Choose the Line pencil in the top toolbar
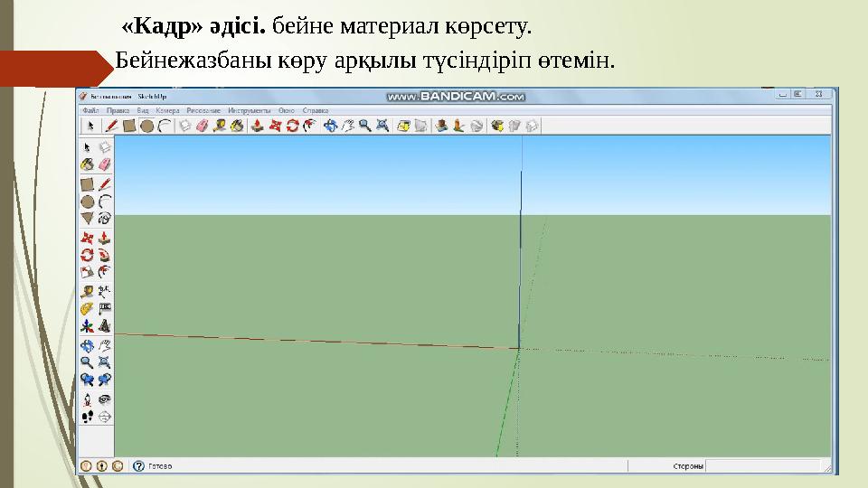Viewport: 868px width, 488px height. 111,127
